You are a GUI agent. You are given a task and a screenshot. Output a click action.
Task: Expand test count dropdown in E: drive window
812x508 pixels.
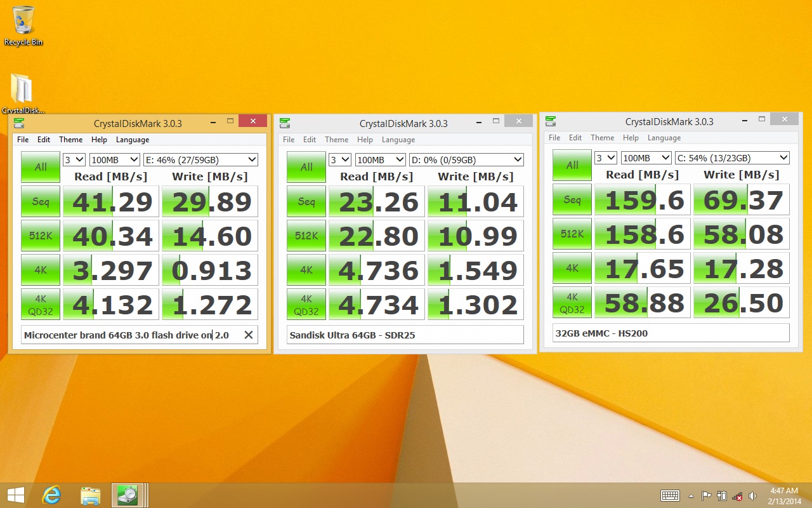pos(74,159)
